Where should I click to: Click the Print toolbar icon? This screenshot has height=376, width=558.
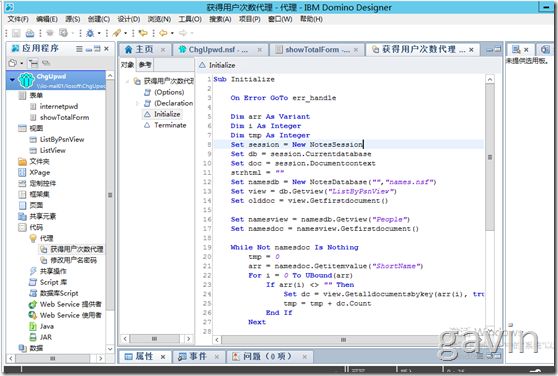click(x=30, y=33)
